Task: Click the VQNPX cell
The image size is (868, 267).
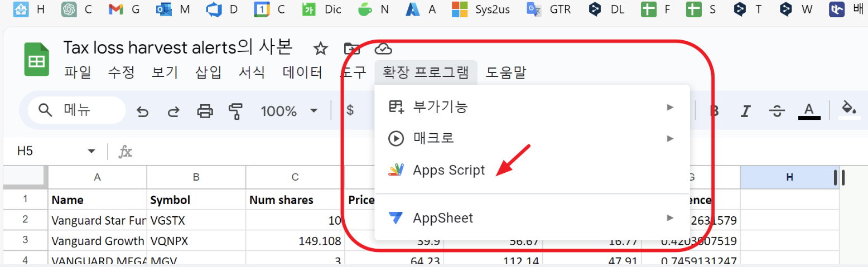Action: [196, 241]
